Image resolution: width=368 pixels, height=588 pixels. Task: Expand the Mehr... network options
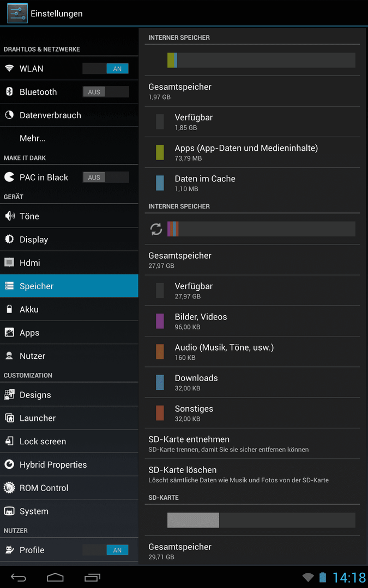pyautogui.click(x=69, y=138)
